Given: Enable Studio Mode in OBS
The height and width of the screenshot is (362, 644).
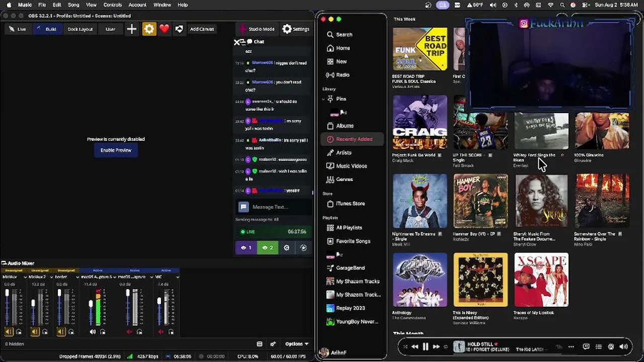Looking at the screenshot, I should pos(257,29).
